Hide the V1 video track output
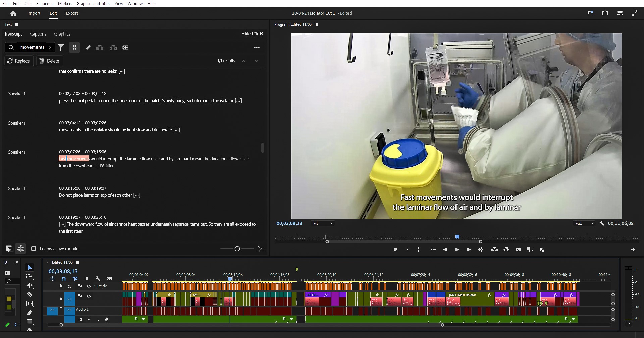The image size is (644, 338). pyautogui.click(x=89, y=296)
